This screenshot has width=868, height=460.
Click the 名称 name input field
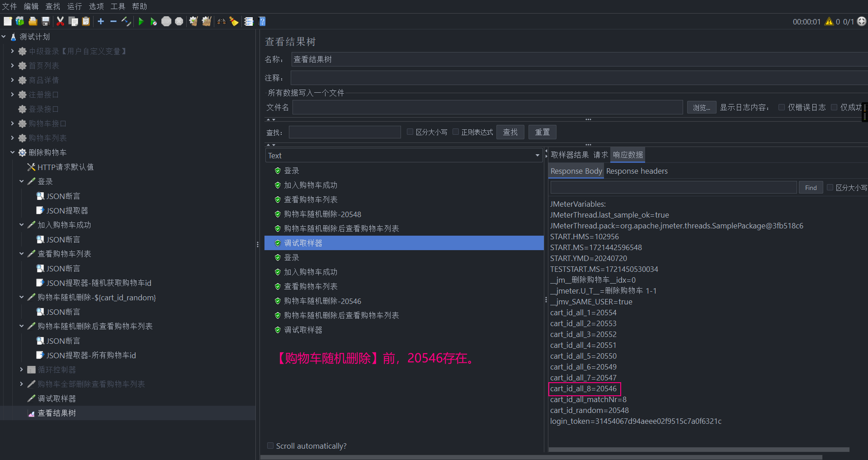pos(579,59)
